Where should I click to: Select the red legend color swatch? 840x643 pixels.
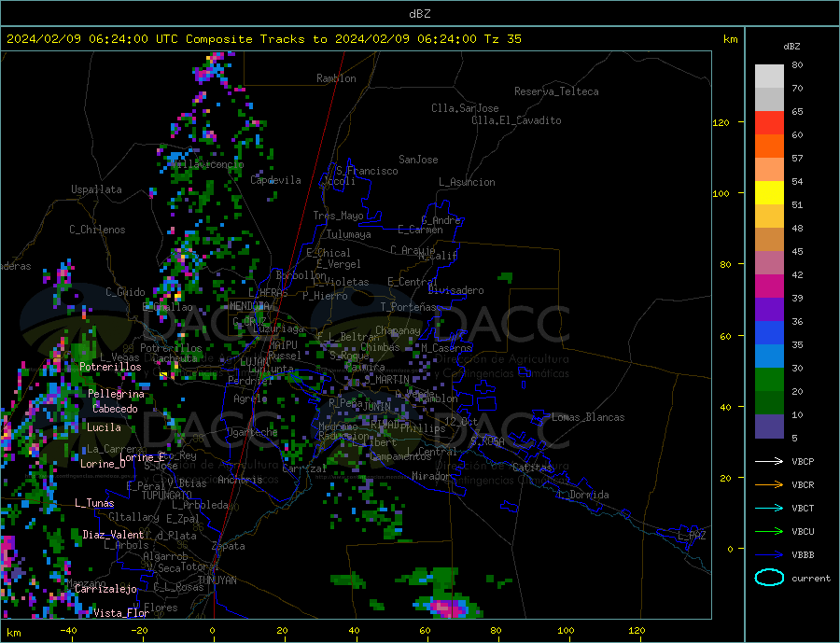click(x=769, y=122)
